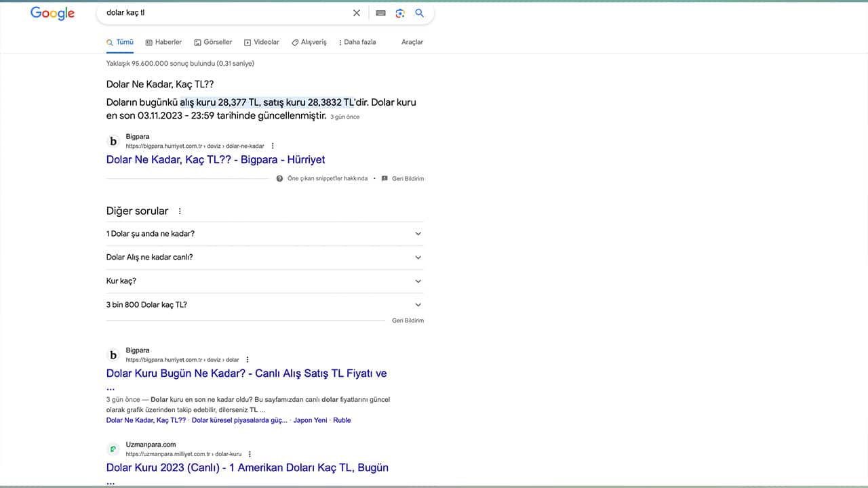Click the Bigpara favicon of second result
Viewport: 868px width, 488px height.
coord(113,355)
